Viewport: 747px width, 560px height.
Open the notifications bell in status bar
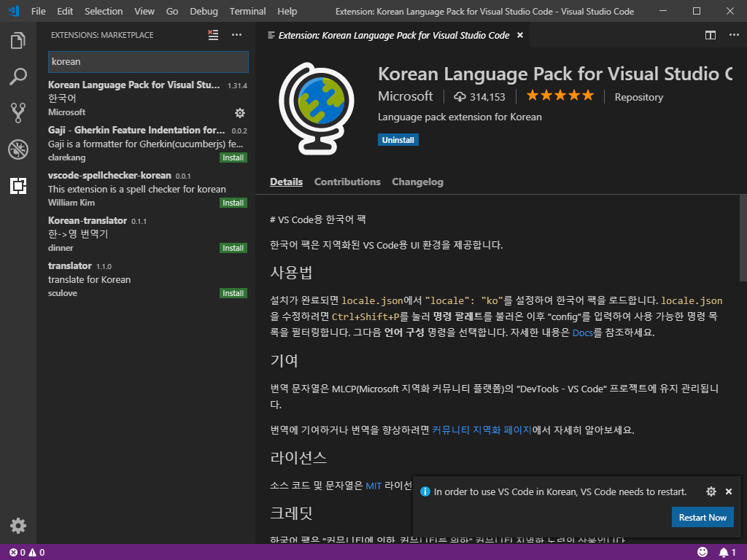pyautogui.click(x=727, y=553)
